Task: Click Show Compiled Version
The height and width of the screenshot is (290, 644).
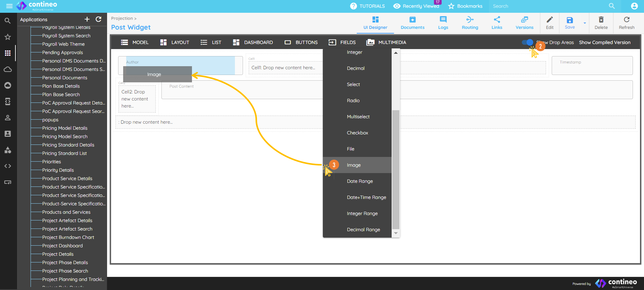Action: pos(604,42)
